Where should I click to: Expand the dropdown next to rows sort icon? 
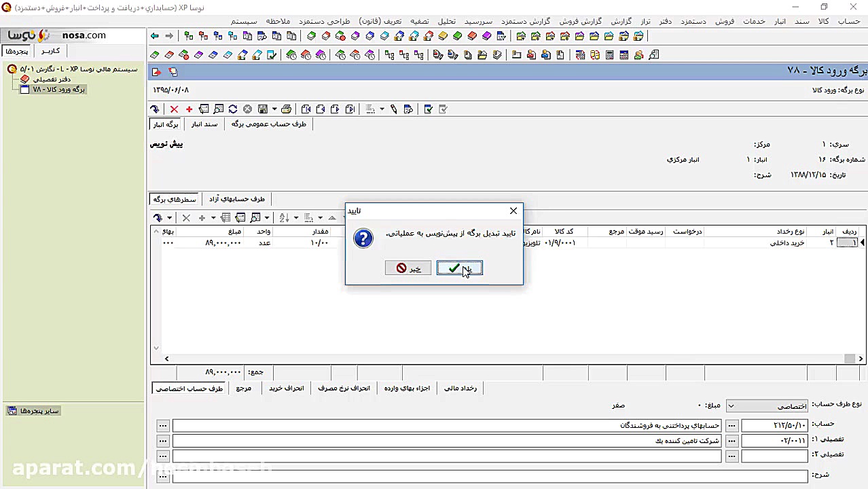295,217
